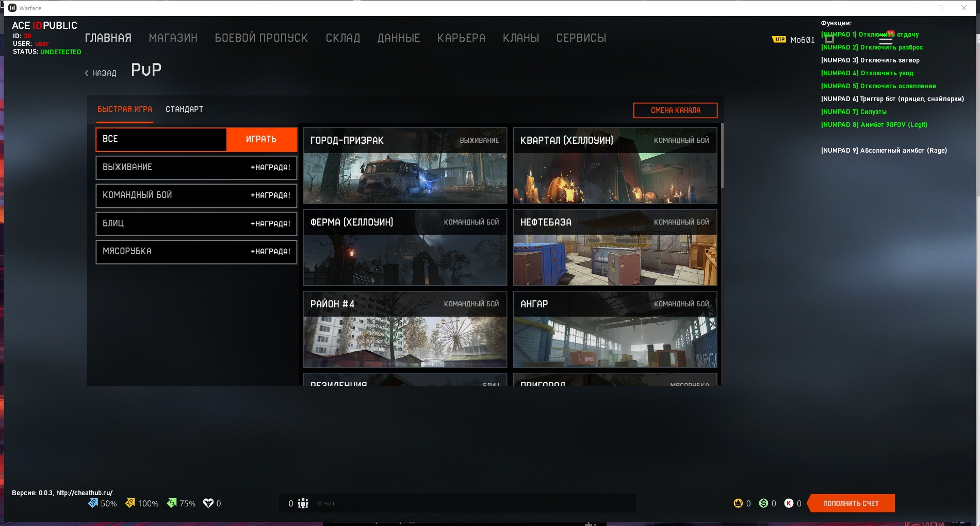Click the gold crown currency icon
The image size is (980, 526).
click(x=738, y=503)
